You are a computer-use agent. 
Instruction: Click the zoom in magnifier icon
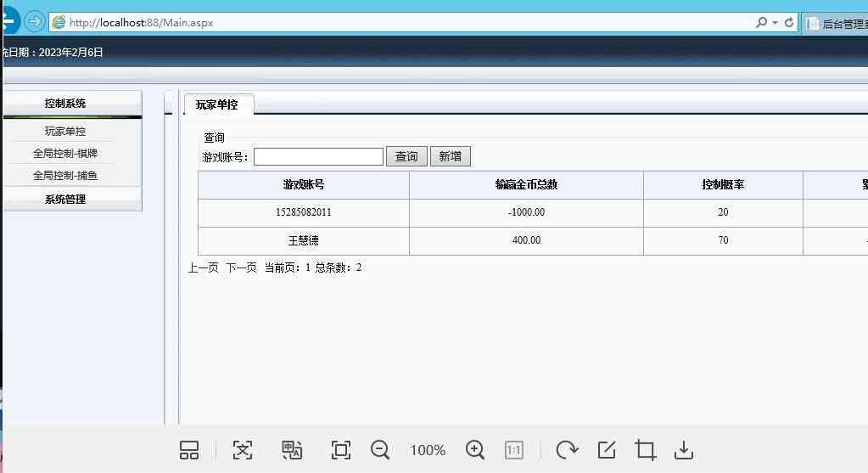(475, 450)
